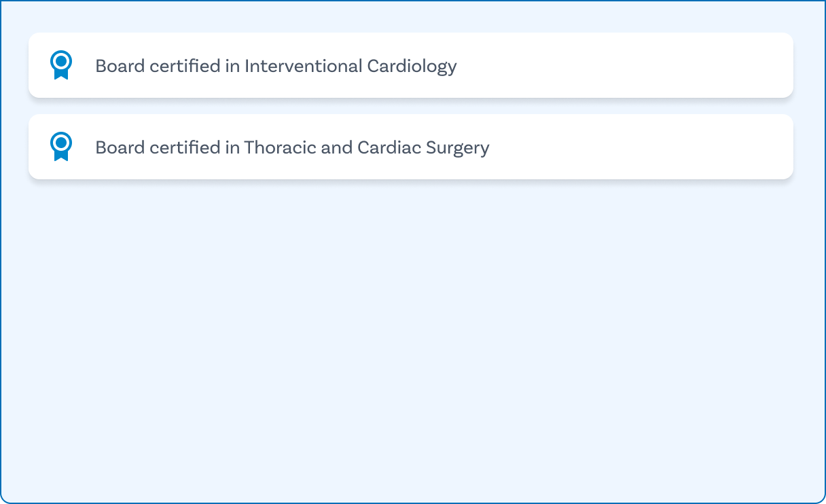Select the Thoracic and Cardiac Surgery certification text
The image size is (826, 504).
[x=292, y=147]
